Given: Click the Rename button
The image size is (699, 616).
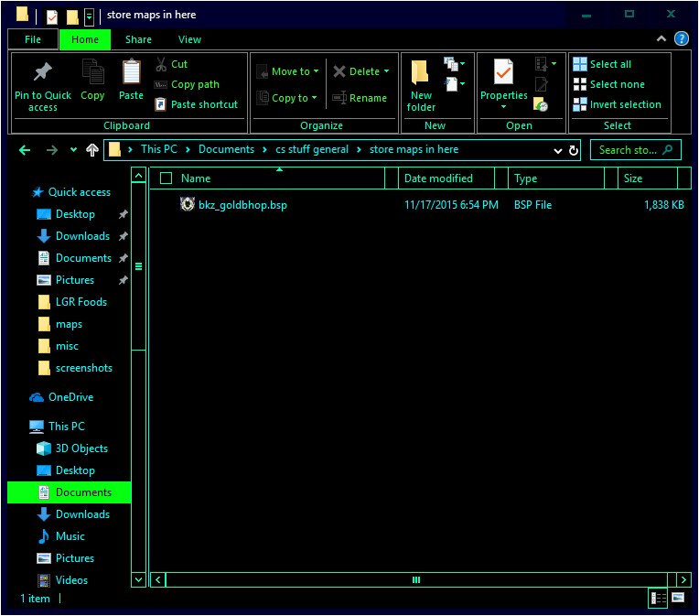Looking at the screenshot, I should (x=360, y=98).
